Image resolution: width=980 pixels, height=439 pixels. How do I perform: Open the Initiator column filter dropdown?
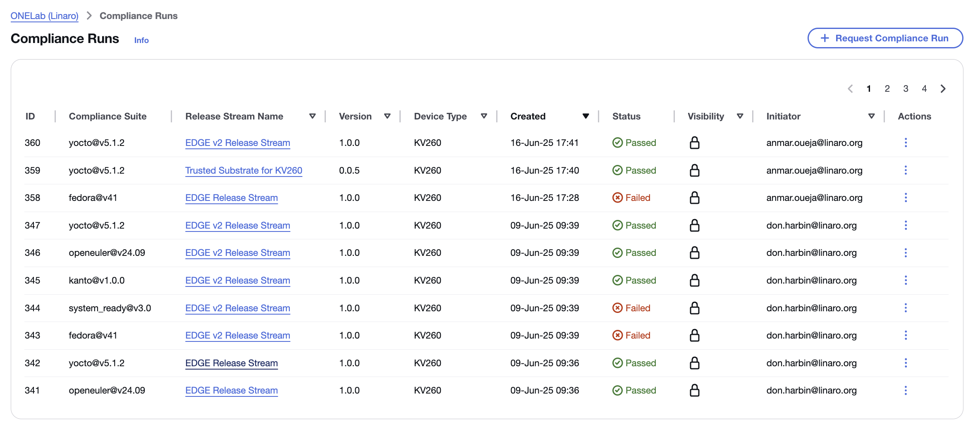[872, 116]
